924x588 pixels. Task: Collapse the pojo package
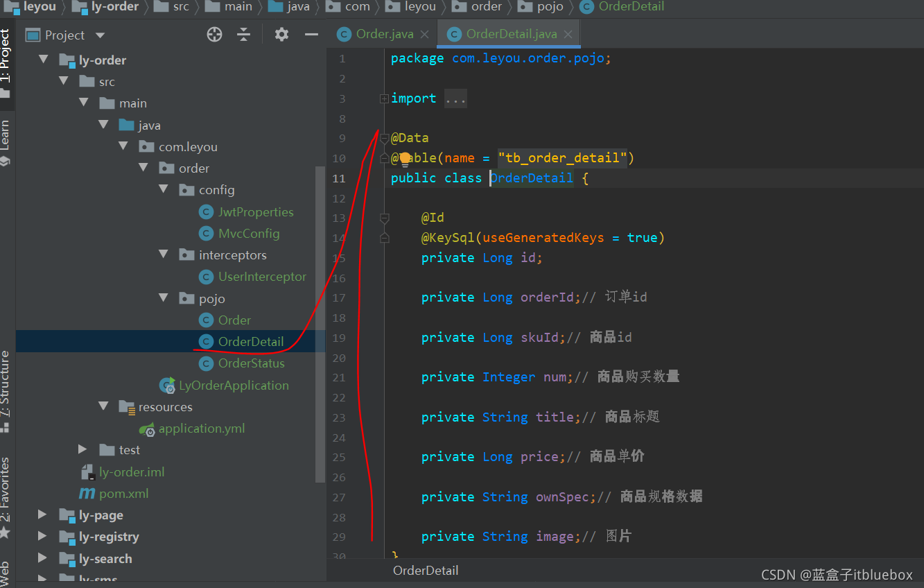click(164, 298)
